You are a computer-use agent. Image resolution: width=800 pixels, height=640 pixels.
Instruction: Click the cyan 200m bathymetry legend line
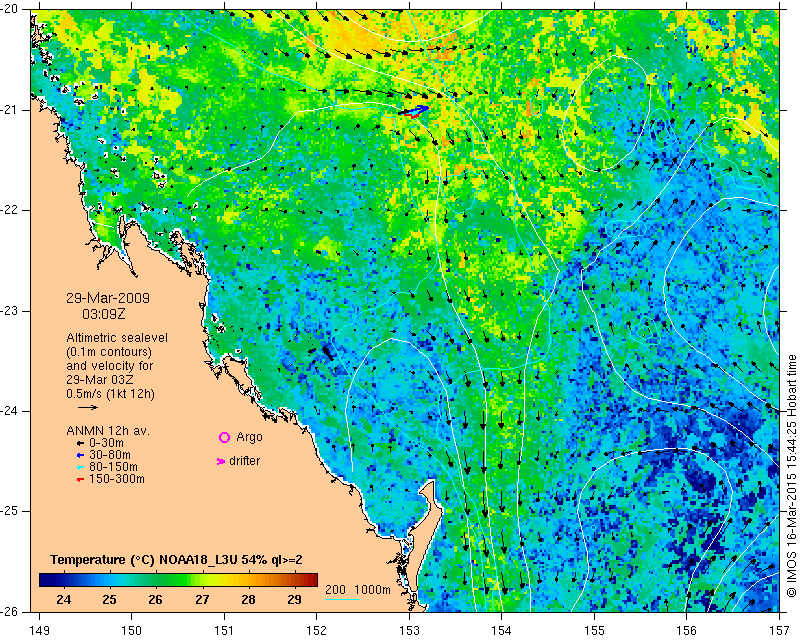click(342, 599)
